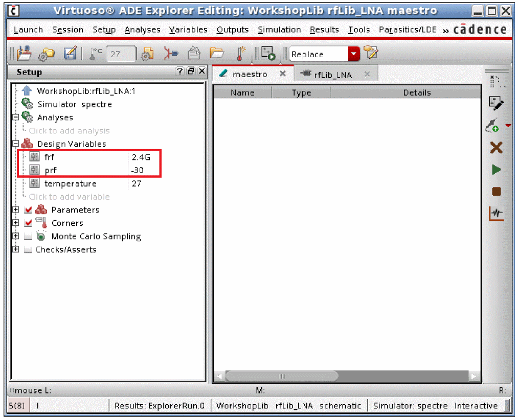The image size is (518, 420).
Task: Expand the Monte Carlo Sampling node
Action: point(15,236)
